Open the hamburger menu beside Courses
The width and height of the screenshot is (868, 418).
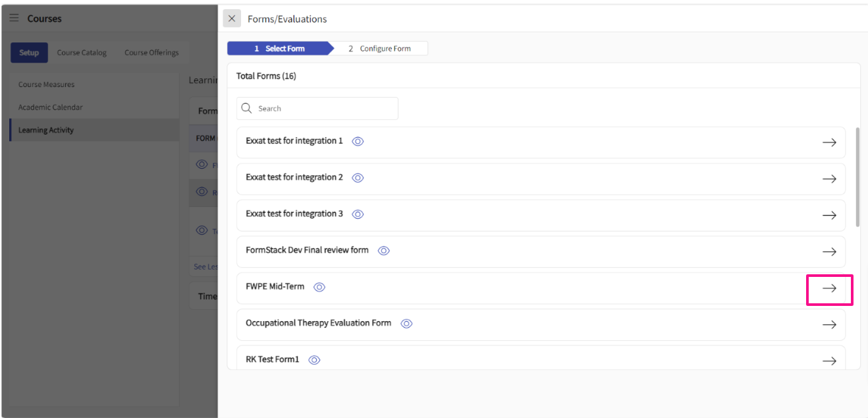tap(14, 18)
